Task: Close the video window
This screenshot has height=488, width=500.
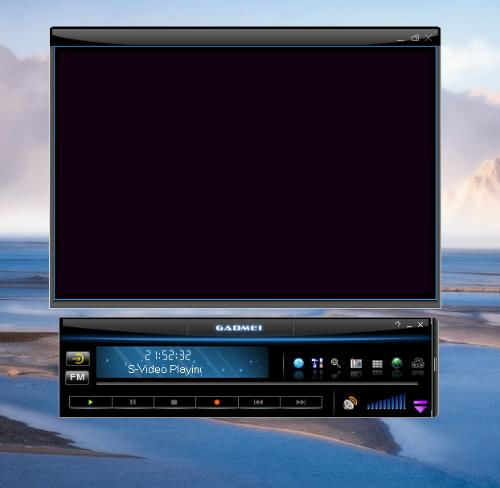Action: (x=429, y=38)
